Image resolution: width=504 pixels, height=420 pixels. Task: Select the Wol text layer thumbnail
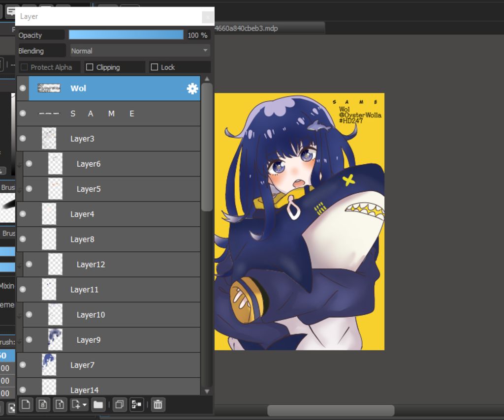(49, 88)
